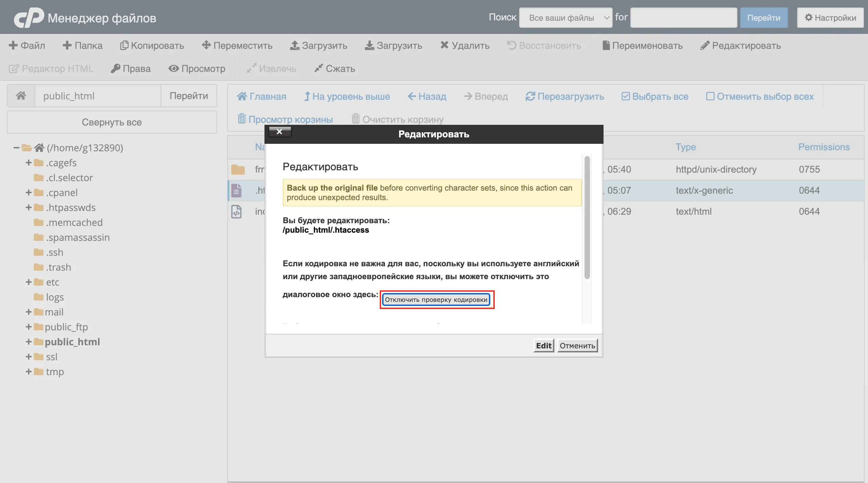Image resolution: width=868 pixels, height=483 pixels.
Task: Click the Копировать copy toolbar item
Action: (x=152, y=45)
